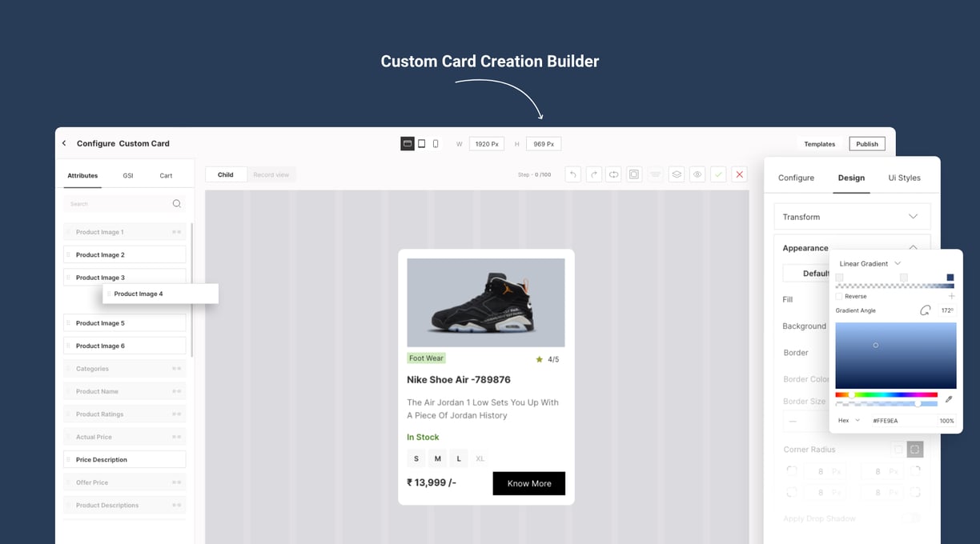Viewport: 980px width, 544px height.
Task: Click the red X discard icon
Action: pyautogui.click(x=740, y=174)
